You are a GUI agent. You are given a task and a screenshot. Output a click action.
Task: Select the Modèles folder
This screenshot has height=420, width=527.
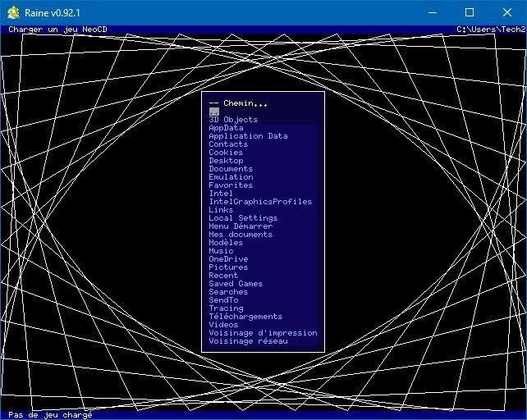point(226,243)
